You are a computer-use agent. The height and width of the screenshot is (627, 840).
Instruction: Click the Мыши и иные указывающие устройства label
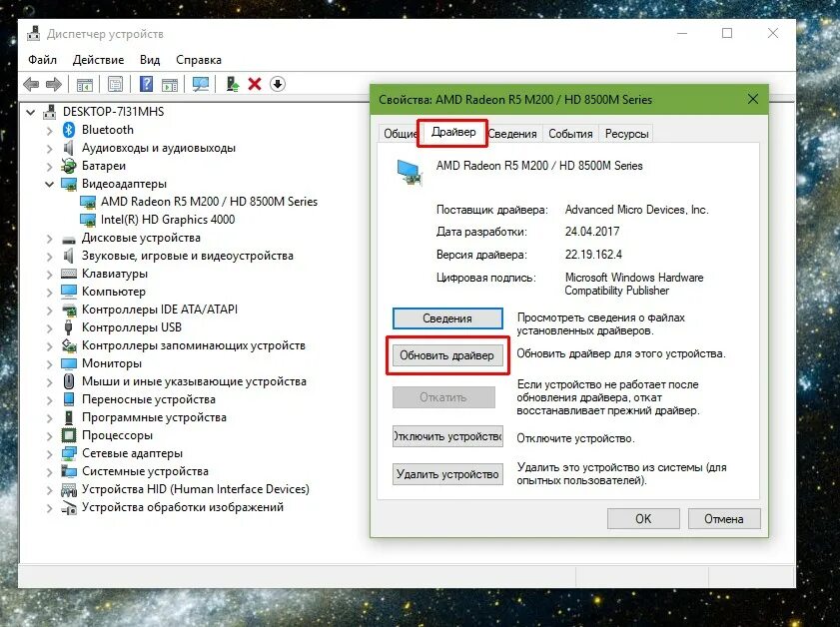194,381
